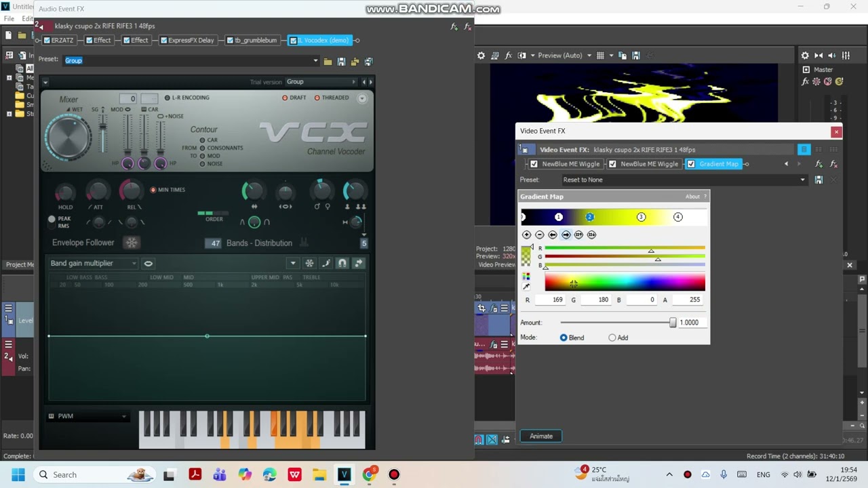Open File menu in Vegas
The width and height of the screenshot is (868, 488).
[9, 18]
